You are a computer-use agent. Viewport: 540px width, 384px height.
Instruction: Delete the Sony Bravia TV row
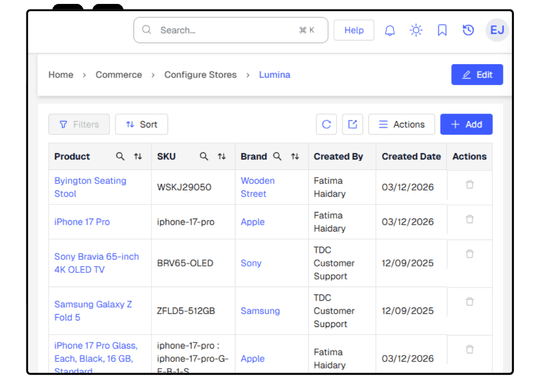coord(469,254)
